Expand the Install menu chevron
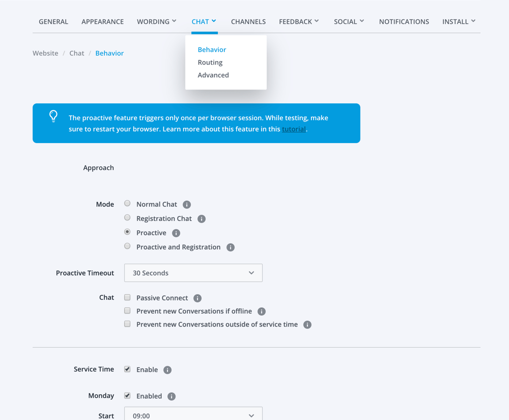Viewport: 509px width, 420px height. tap(473, 21)
